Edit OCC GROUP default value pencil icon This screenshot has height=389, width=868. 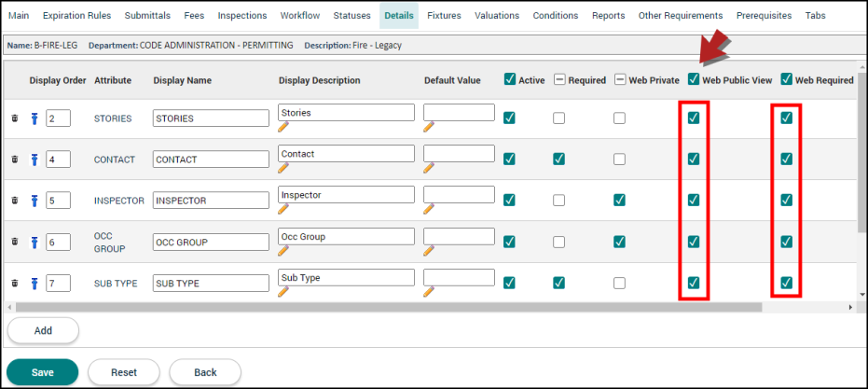(429, 250)
